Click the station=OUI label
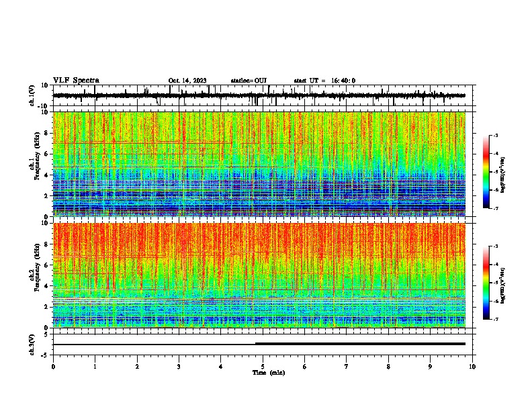 (x=249, y=81)
